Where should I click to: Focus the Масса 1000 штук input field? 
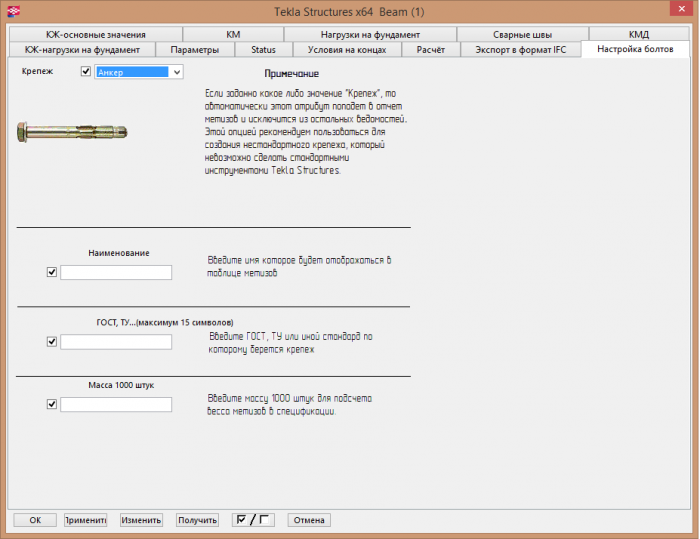click(116, 405)
